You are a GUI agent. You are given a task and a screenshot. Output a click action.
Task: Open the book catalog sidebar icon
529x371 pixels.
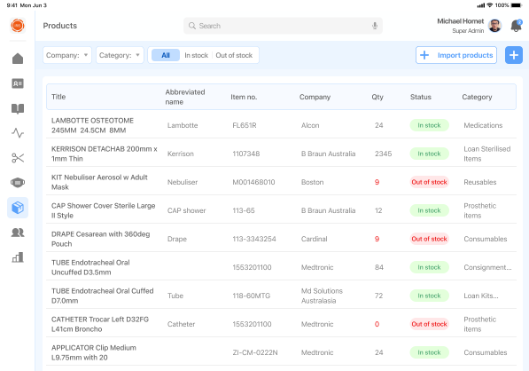(x=18, y=108)
